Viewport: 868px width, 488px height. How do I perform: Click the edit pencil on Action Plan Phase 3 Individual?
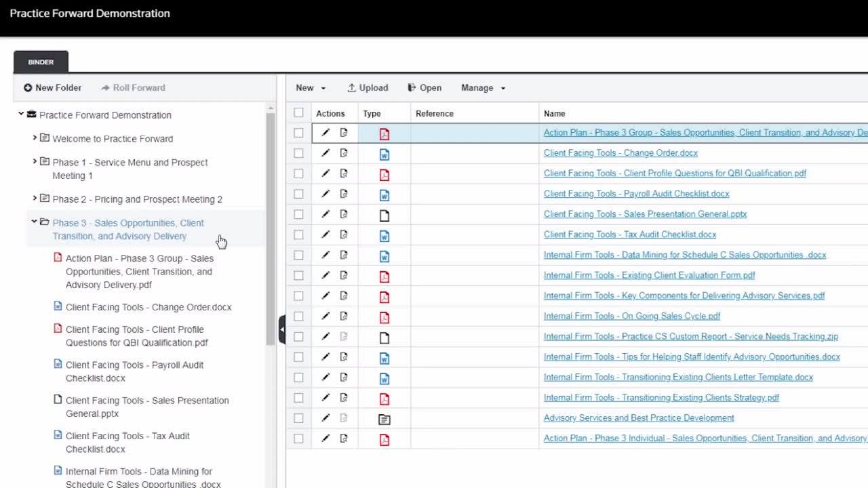pyautogui.click(x=326, y=438)
